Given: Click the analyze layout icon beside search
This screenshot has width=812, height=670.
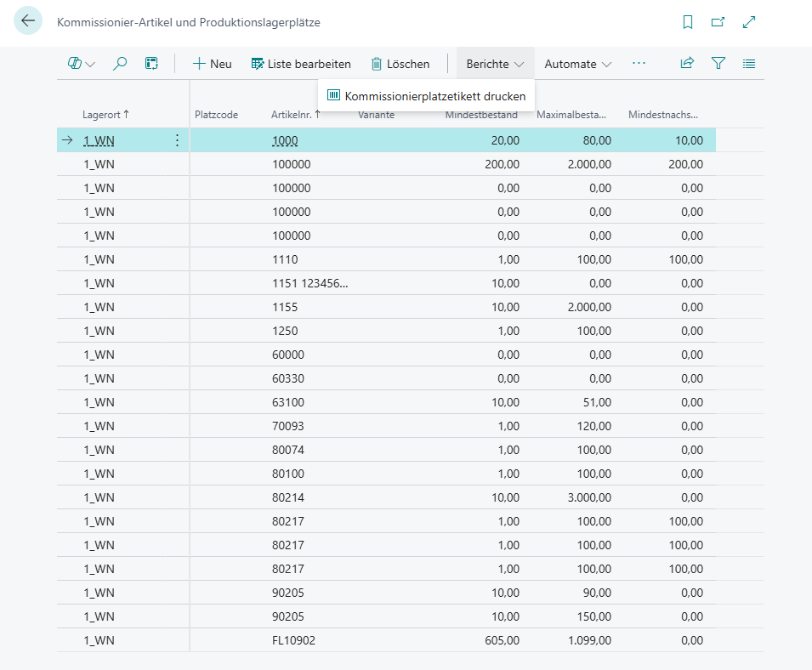Looking at the screenshot, I should coord(152,64).
